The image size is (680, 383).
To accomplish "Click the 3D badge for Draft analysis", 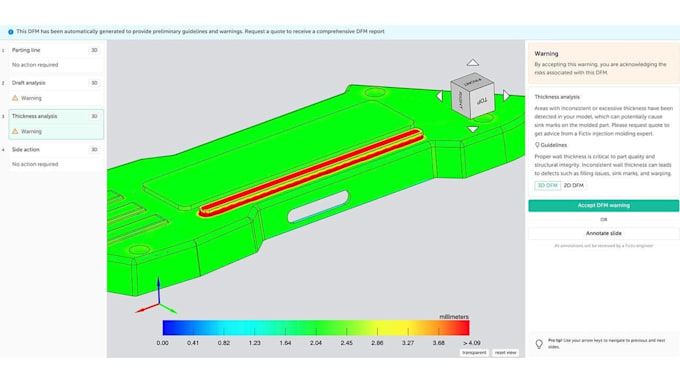I will click(94, 83).
